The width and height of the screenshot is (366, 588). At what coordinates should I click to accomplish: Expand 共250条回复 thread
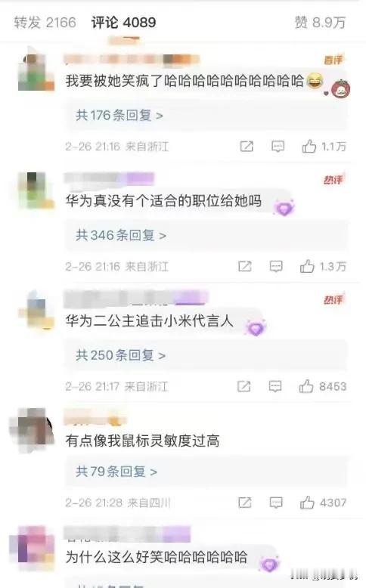pos(120,355)
